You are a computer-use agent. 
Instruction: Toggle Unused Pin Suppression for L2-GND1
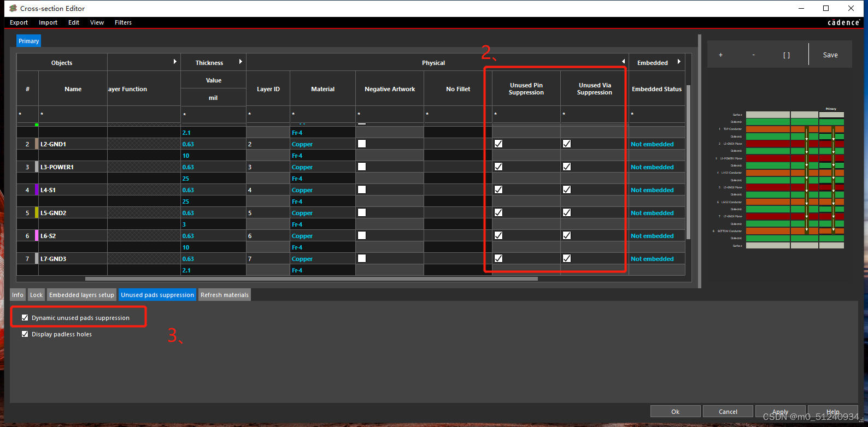coord(498,144)
